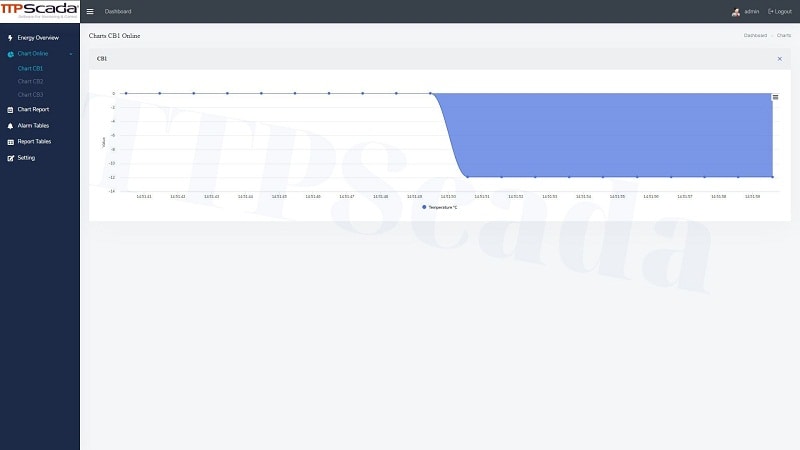
Task: Click the TTPScada logo
Action: click(39, 11)
